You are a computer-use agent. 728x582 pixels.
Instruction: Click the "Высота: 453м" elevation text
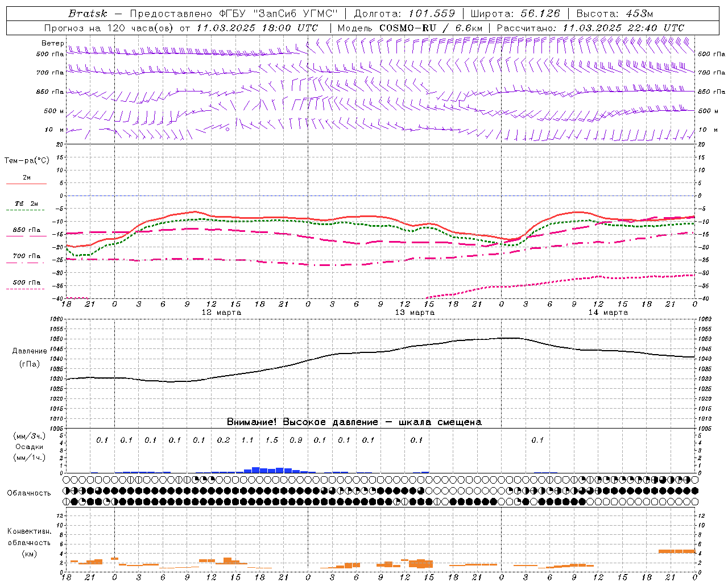[x=615, y=14]
